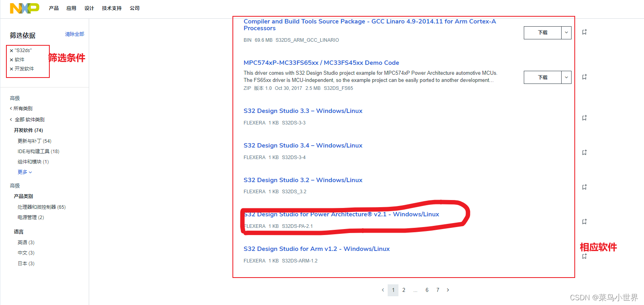This screenshot has height=305, width=644.
Task: Filter by 更新与补丁 (54)
Action: pyautogui.click(x=34, y=141)
